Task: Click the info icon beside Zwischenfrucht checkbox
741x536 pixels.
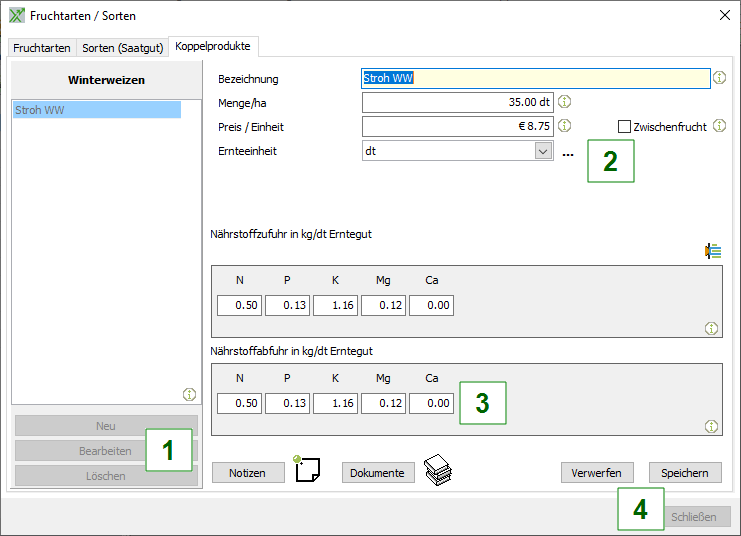Action: point(719,126)
